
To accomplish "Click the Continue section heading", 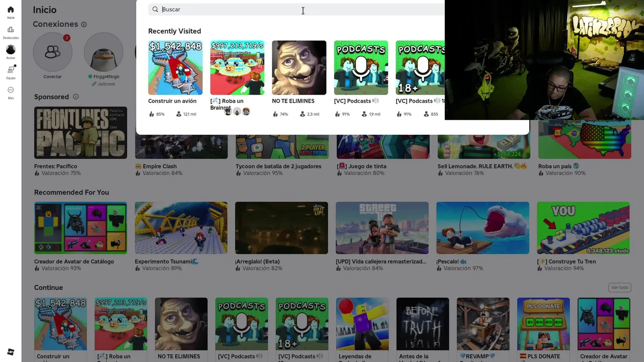I will [48, 288].
